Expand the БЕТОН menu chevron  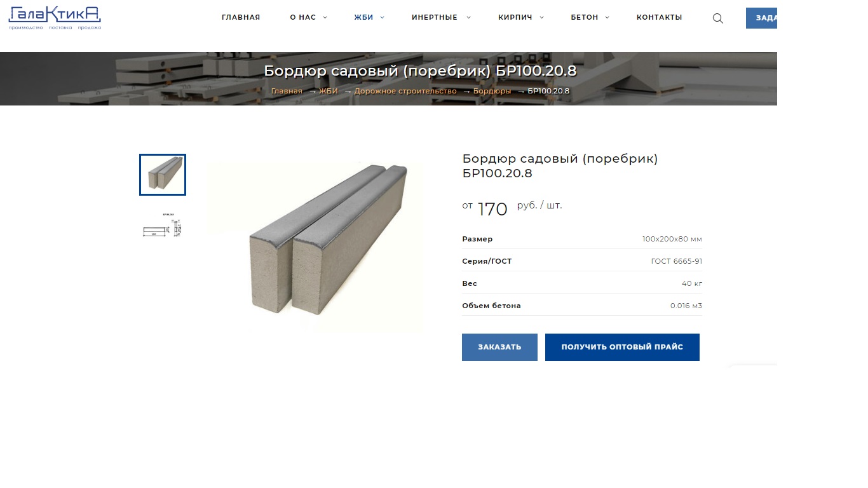point(607,18)
